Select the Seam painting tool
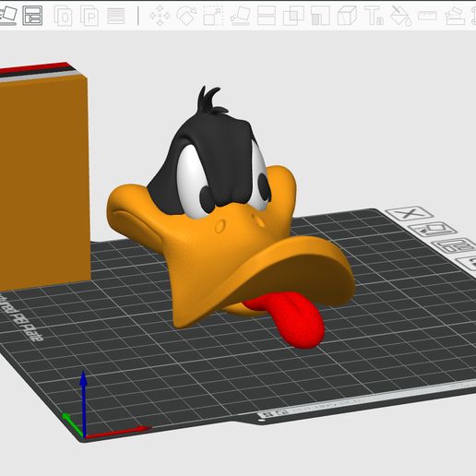476x476 pixels. click(347, 16)
